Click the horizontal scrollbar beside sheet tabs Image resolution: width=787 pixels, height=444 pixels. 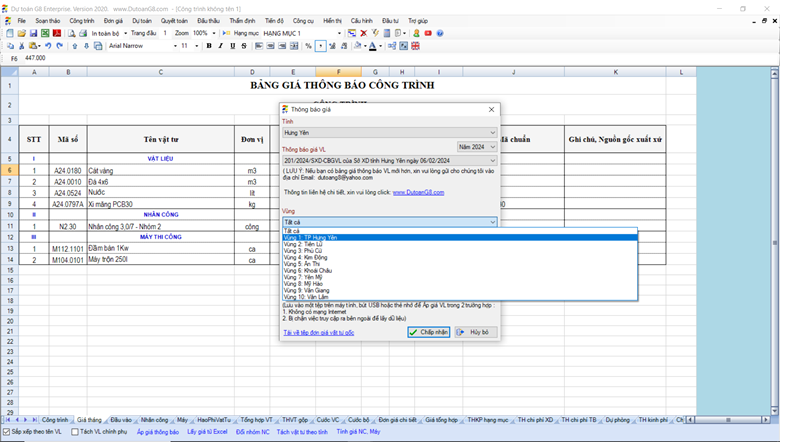[x=728, y=420]
